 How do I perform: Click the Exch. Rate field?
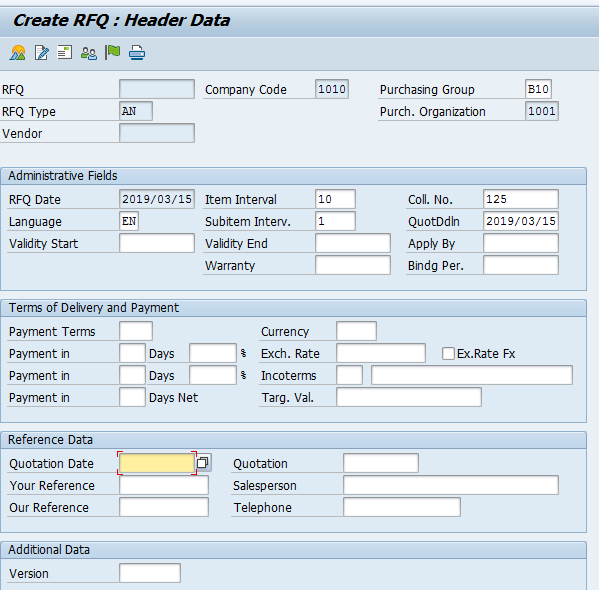pyautogui.click(x=380, y=353)
